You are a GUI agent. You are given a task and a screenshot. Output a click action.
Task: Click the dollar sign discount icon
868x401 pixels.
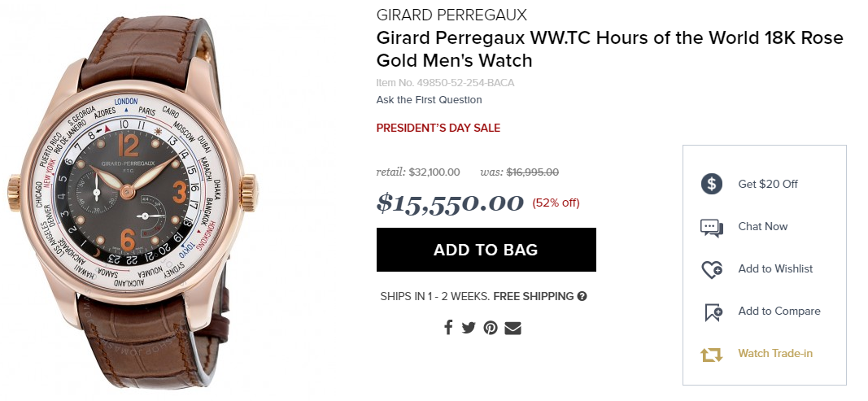[x=712, y=184]
